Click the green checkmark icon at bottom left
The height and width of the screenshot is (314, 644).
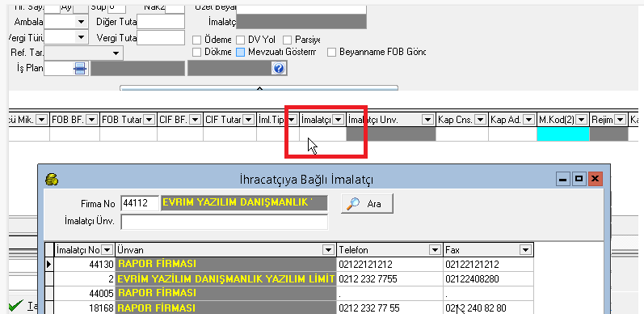[x=16, y=306]
